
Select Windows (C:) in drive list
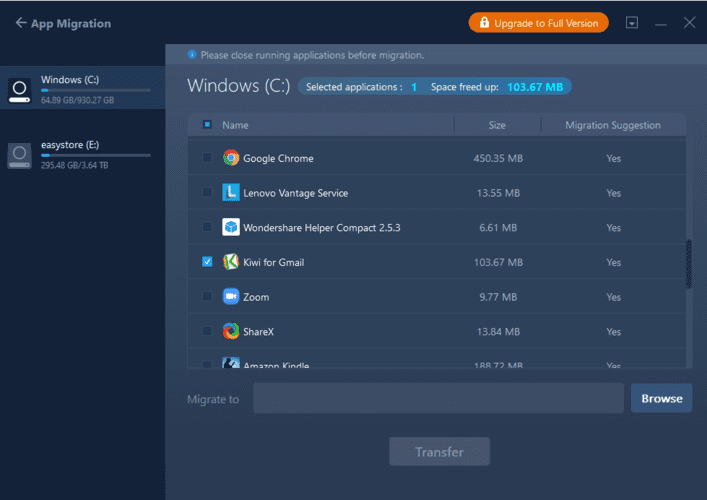pyautogui.click(x=83, y=87)
